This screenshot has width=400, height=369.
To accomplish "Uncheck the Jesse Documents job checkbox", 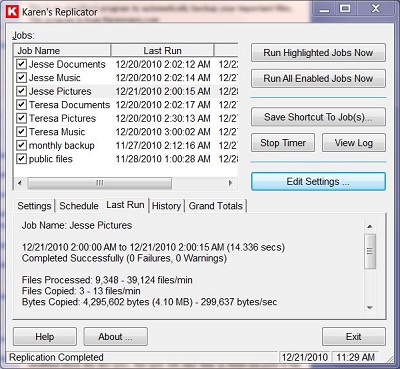I will coord(21,64).
